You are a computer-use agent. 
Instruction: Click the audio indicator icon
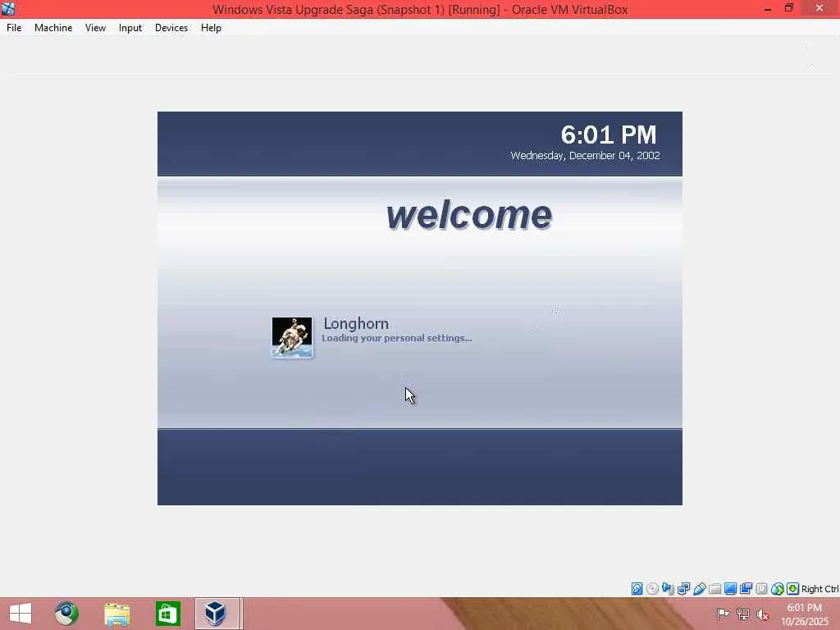pyautogui.click(x=668, y=589)
